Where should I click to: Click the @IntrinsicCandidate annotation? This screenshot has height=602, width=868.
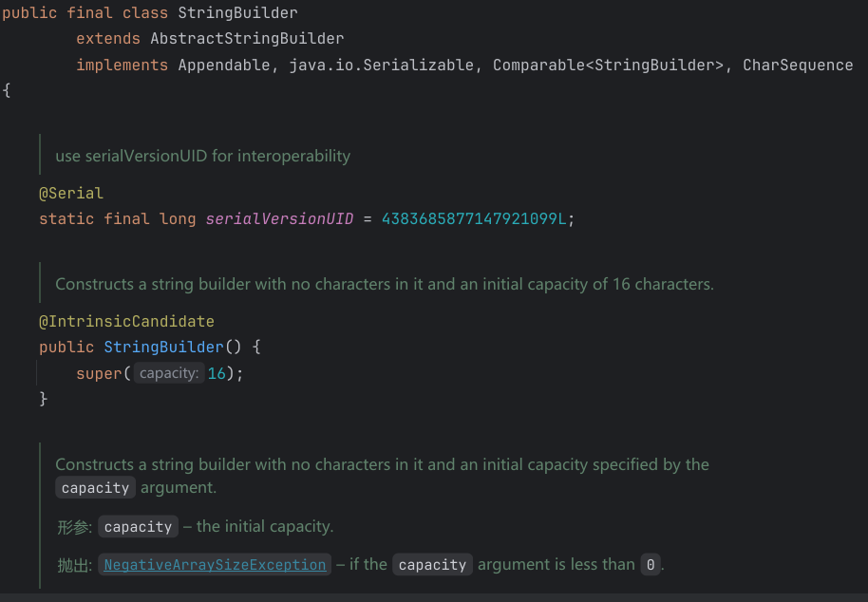(126, 322)
